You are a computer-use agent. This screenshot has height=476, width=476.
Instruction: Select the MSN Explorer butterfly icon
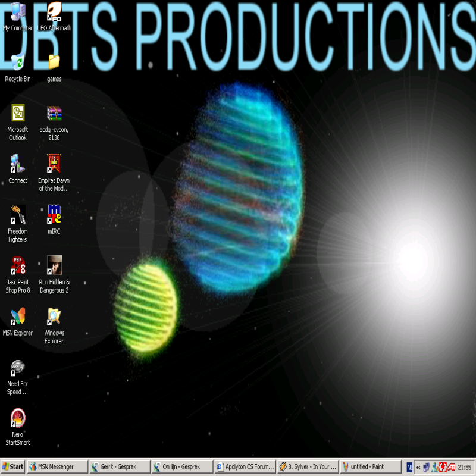[18, 316]
